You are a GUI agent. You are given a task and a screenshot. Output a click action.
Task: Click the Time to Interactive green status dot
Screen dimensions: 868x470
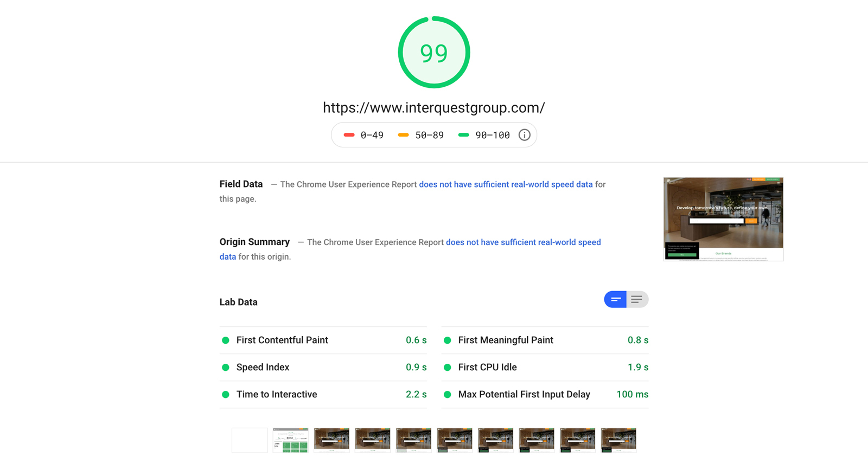226,395
